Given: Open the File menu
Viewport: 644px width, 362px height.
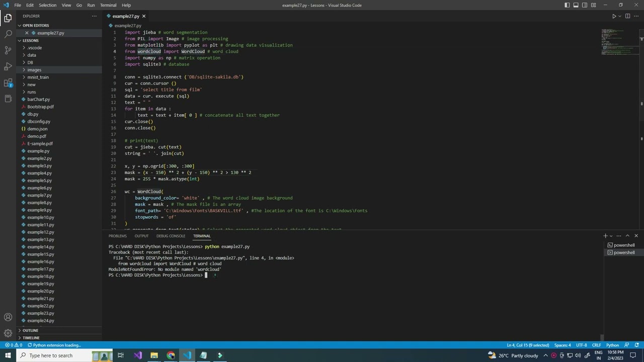Looking at the screenshot, I should tap(18, 5).
